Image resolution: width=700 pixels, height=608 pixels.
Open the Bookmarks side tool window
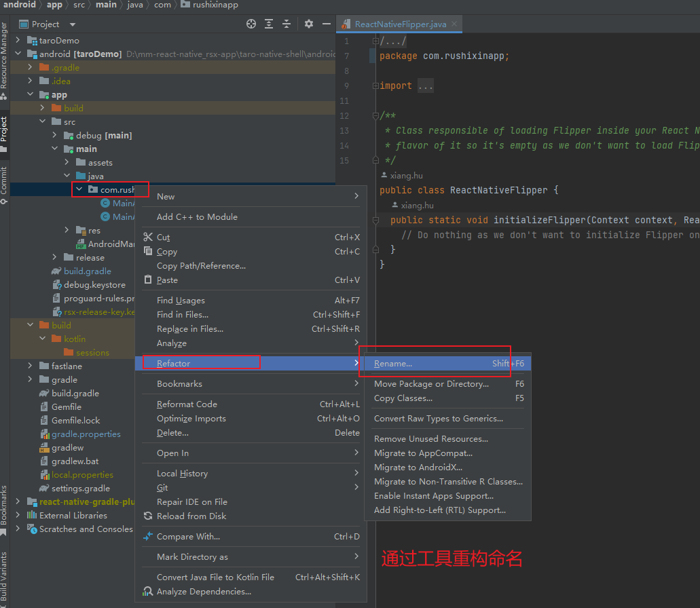(x=4, y=510)
